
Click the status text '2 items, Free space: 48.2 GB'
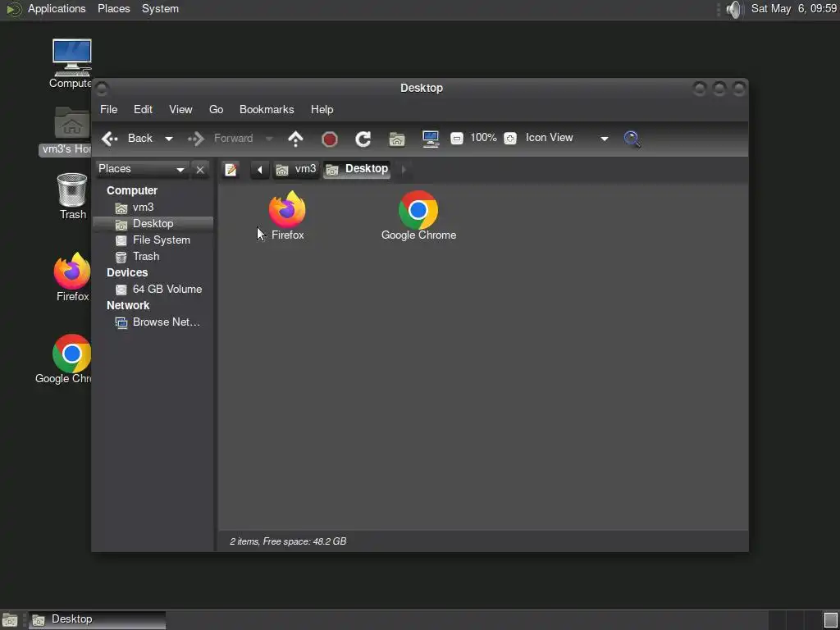click(288, 541)
